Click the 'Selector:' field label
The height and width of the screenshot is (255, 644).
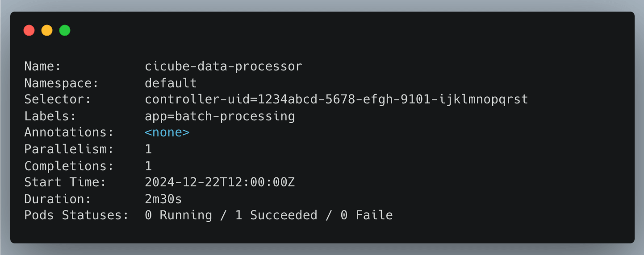click(x=58, y=99)
